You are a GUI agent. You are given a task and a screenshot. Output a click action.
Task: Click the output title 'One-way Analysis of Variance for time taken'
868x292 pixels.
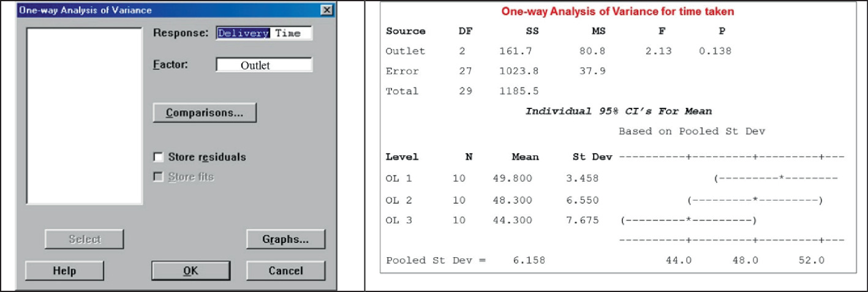(617, 12)
